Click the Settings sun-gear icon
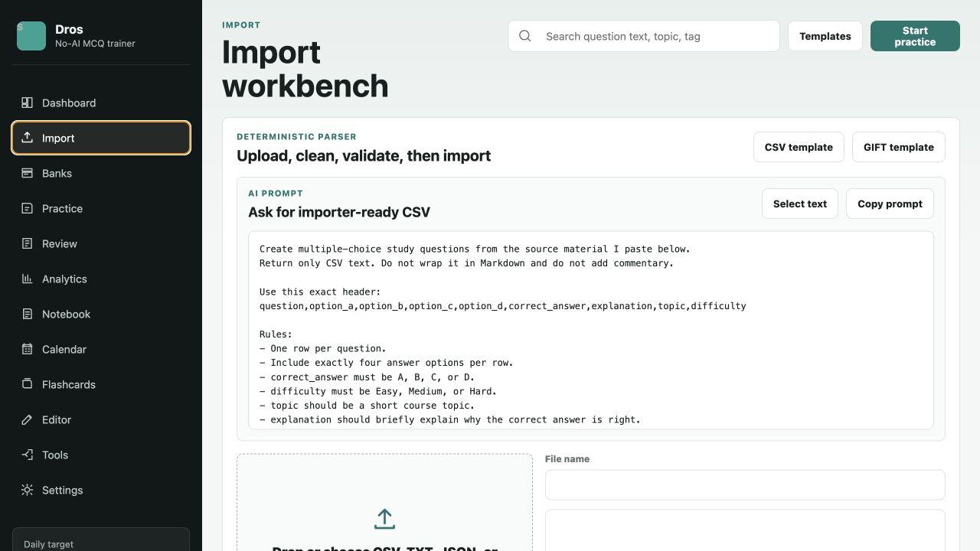The height and width of the screenshot is (551, 980). [27, 490]
